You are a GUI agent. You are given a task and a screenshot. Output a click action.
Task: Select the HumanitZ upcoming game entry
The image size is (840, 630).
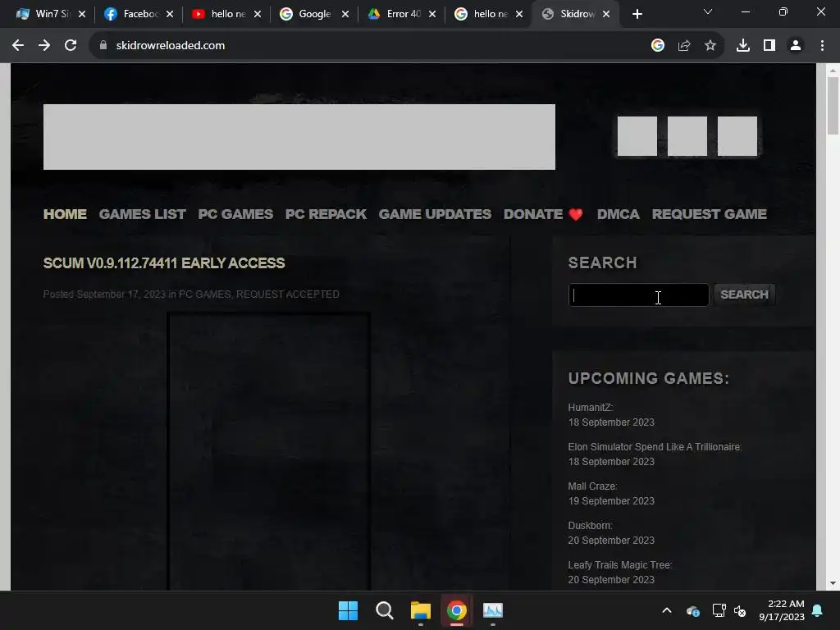pyautogui.click(x=591, y=408)
